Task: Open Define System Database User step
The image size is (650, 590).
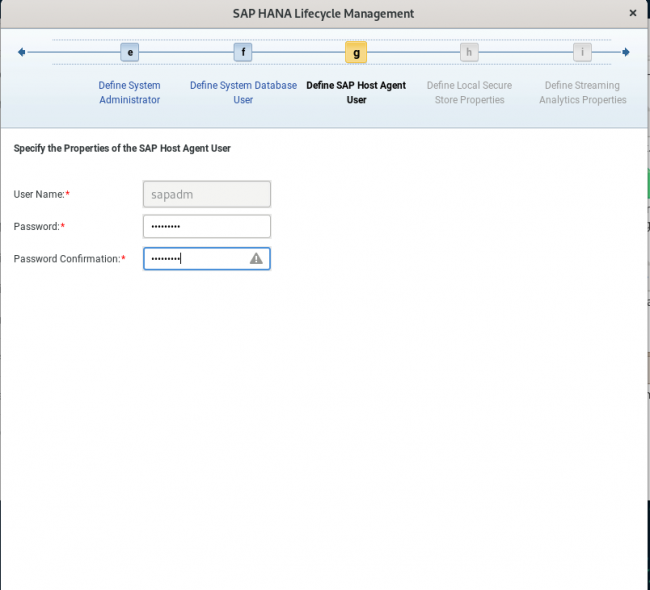Action: 243,92
